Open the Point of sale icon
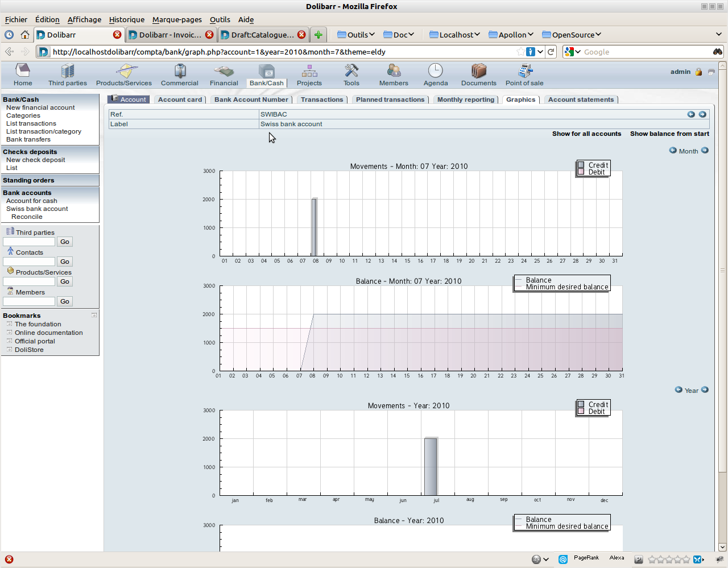The width and height of the screenshot is (728, 568). click(x=524, y=71)
